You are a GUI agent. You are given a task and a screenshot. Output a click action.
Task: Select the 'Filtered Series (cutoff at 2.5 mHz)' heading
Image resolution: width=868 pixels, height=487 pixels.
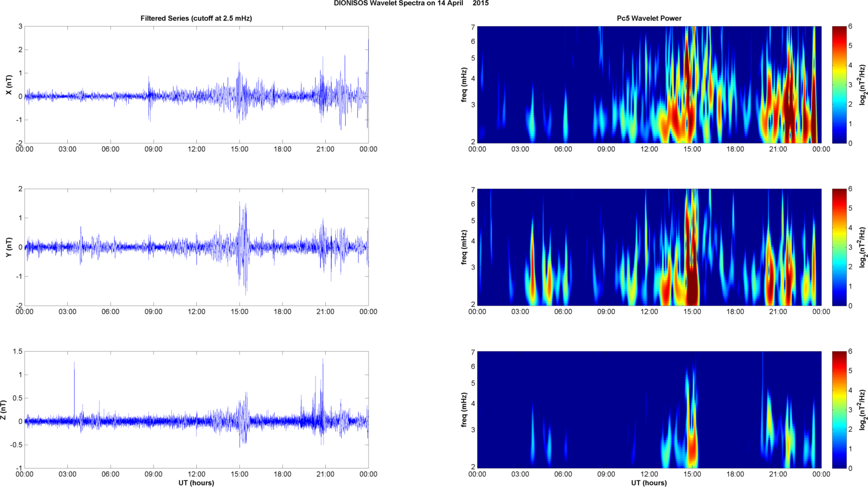[x=196, y=18]
